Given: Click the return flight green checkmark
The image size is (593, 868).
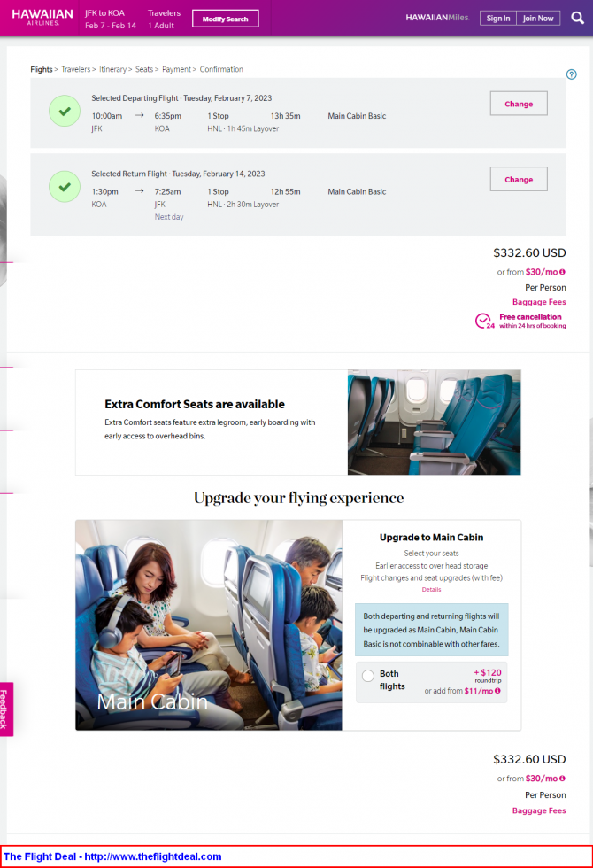Looking at the screenshot, I should 65,187.
